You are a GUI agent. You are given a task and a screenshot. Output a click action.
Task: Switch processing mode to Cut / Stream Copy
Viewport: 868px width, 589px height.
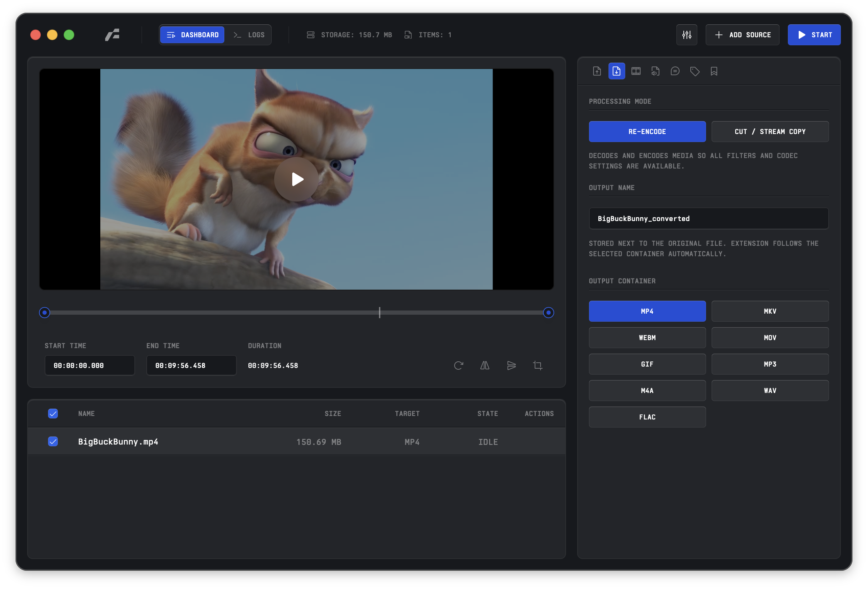[x=770, y=131]
